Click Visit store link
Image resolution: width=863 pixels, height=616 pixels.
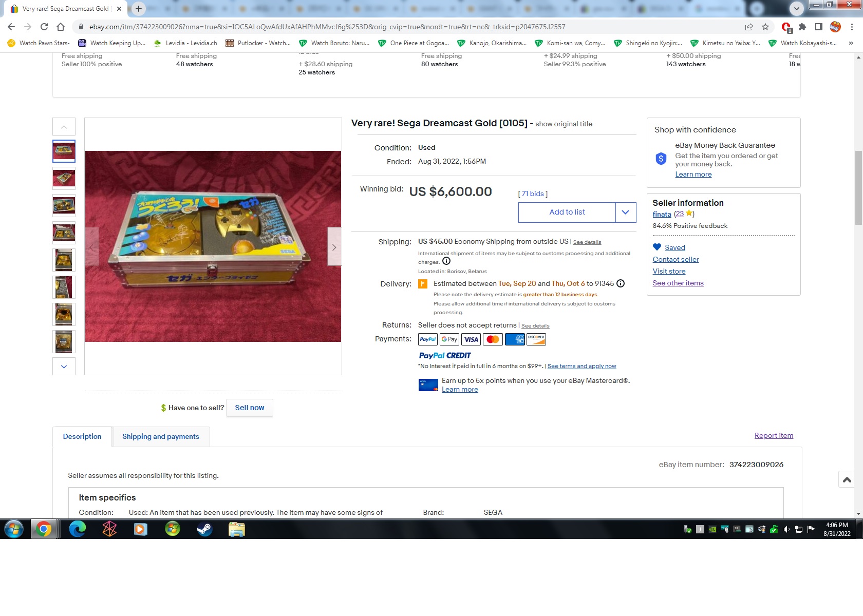(669, 271)
